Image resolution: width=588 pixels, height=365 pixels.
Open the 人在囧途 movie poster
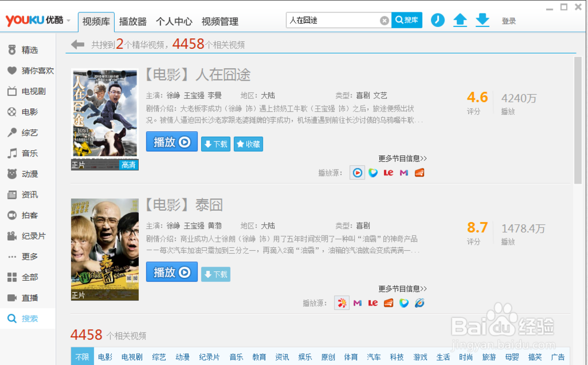pos(105,120)
